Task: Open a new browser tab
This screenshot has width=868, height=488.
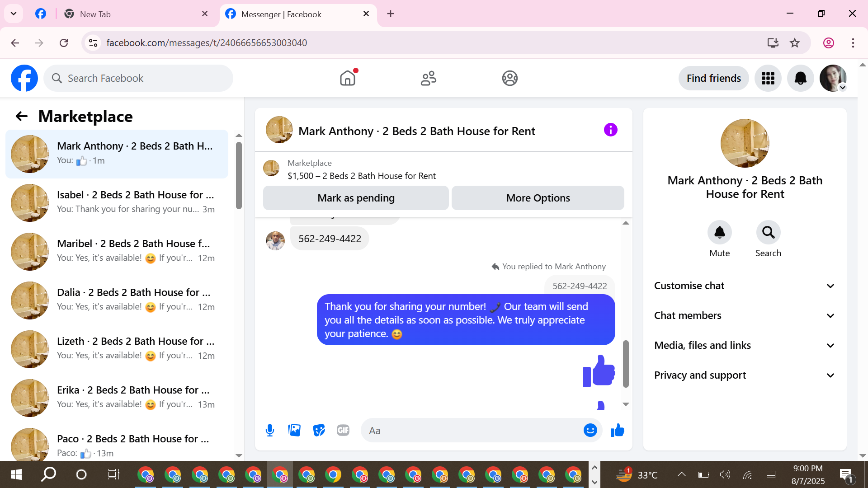Action: (391, 14)
